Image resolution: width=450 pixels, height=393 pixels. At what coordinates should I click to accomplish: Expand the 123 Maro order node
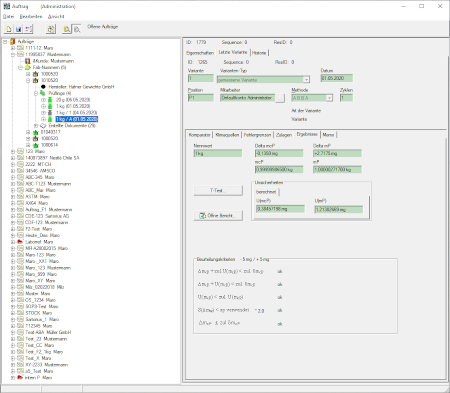pyautogui.click(x=13, y=151)
